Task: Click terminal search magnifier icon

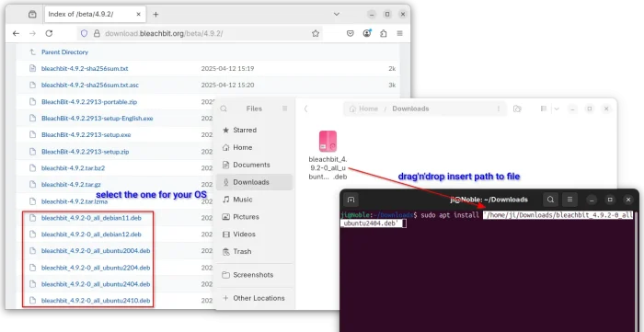Action: pos(550,200)
